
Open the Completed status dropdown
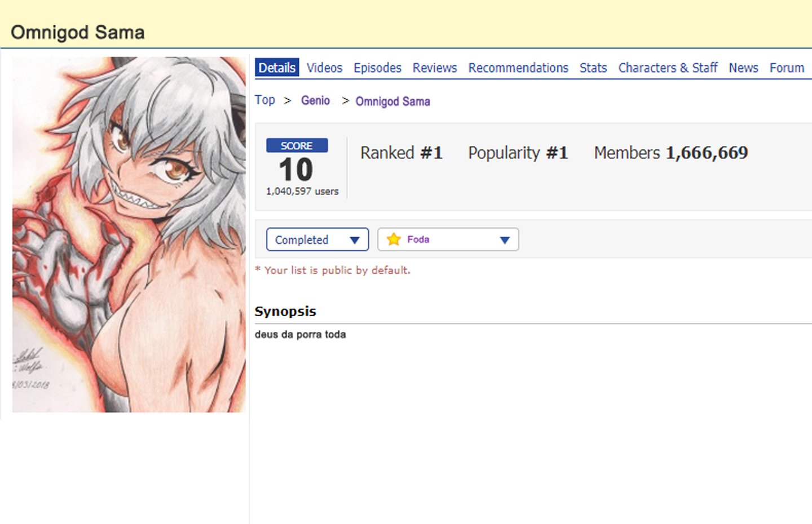pos(317,239)
